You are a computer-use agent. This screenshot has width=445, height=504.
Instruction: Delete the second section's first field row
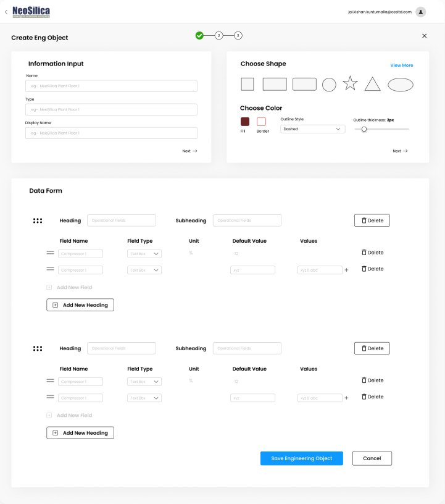pos(373,380)
